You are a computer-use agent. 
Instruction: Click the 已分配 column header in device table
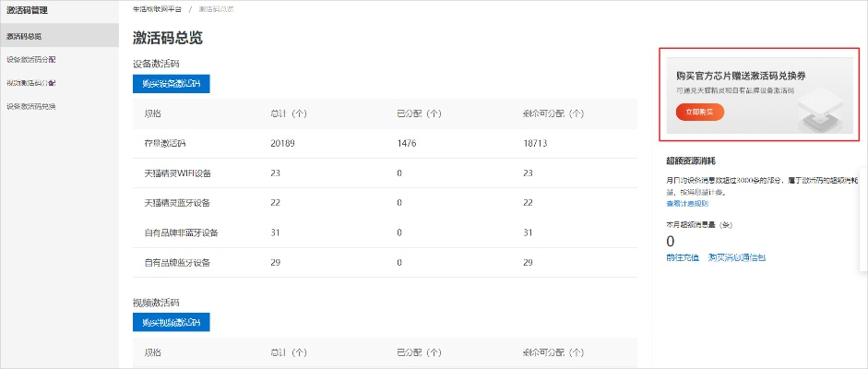click(x=419, y=113)
